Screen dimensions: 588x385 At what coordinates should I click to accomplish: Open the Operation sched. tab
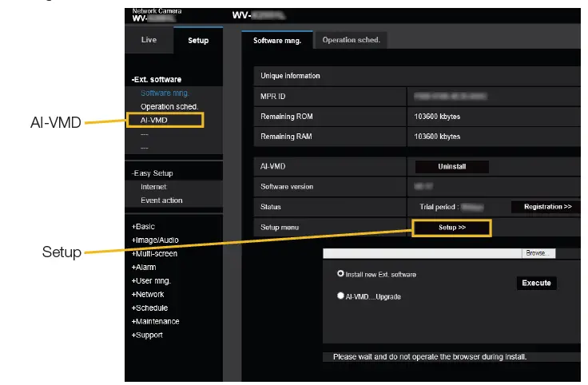coord(351,40)
